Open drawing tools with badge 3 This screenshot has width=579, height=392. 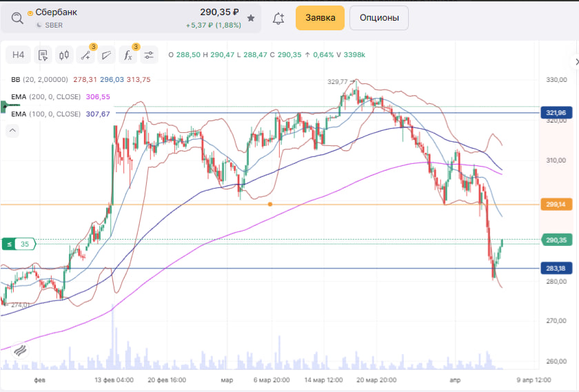coord(85,55)
